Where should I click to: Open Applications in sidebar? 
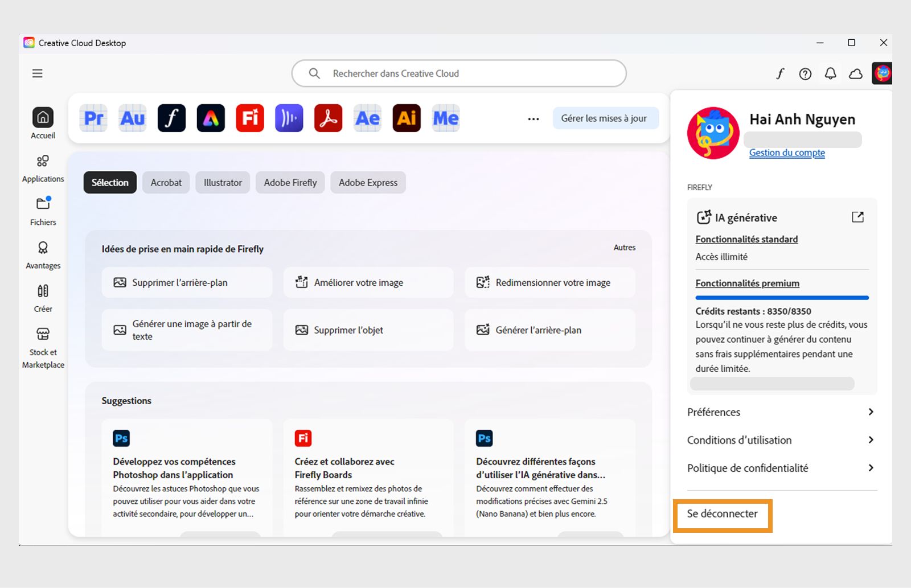(x=43, y=168)
